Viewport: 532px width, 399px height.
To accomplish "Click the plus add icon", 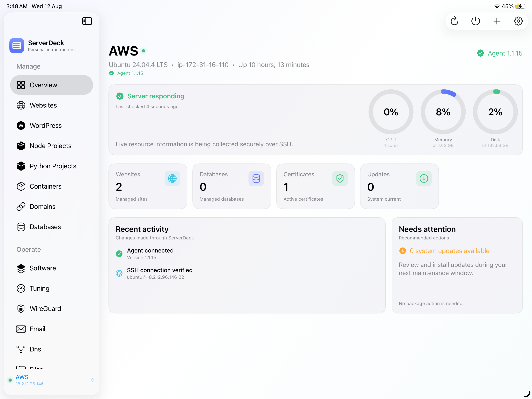I will point(497,21).
